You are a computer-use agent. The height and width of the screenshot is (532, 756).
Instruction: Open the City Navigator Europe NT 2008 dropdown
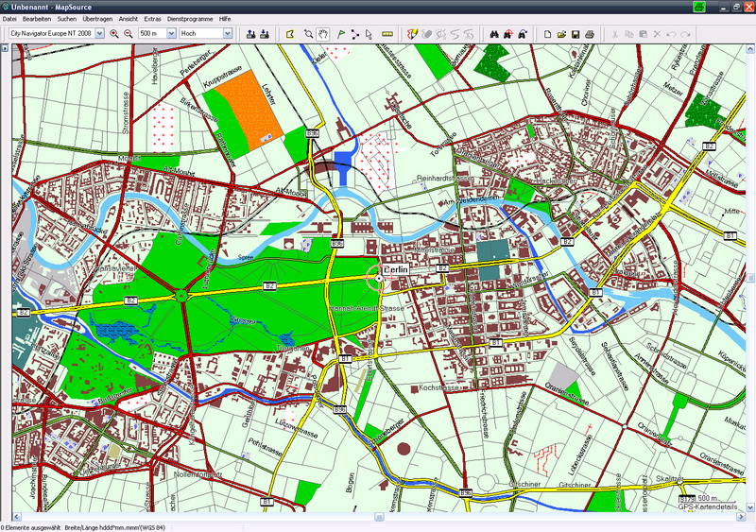(99, 33)
